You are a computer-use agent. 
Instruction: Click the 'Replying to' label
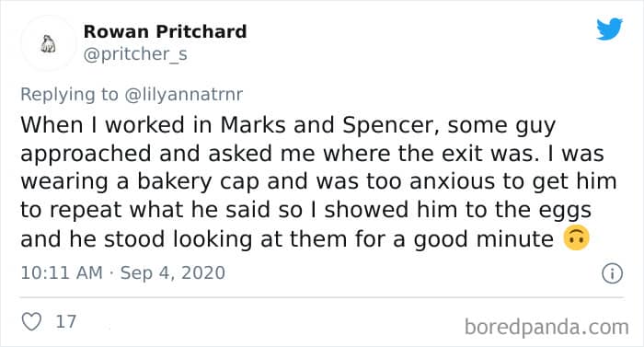coord(69,95)
